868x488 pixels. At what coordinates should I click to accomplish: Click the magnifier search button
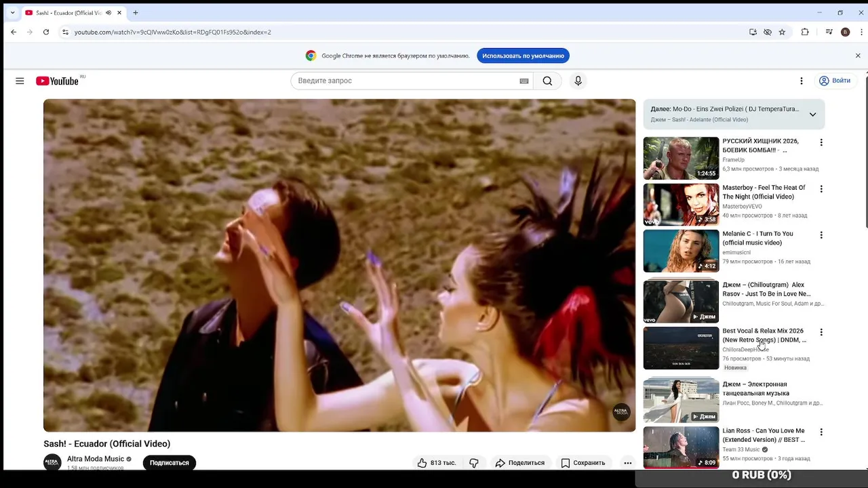[547, 81]
